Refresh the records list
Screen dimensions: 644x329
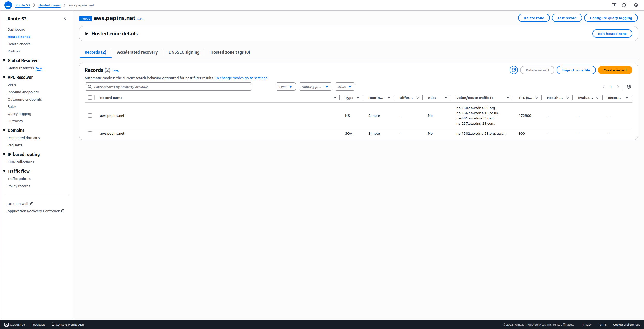514,70
